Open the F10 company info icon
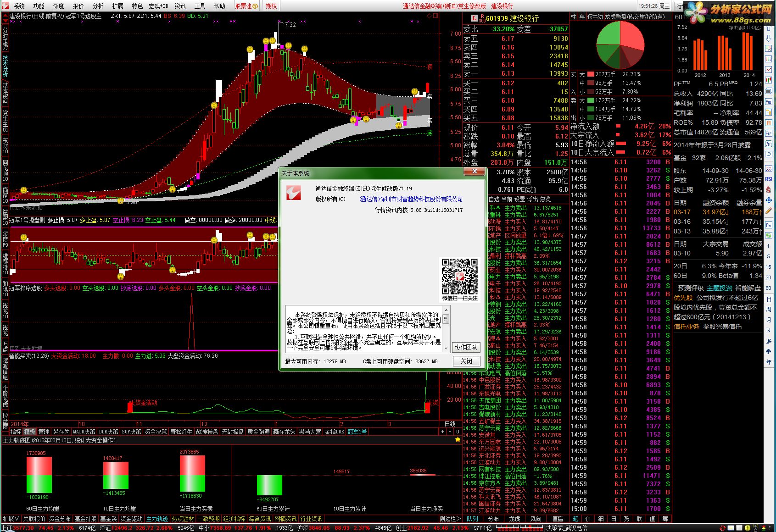This screenshot has width=776, height=532. coord(769,101)
